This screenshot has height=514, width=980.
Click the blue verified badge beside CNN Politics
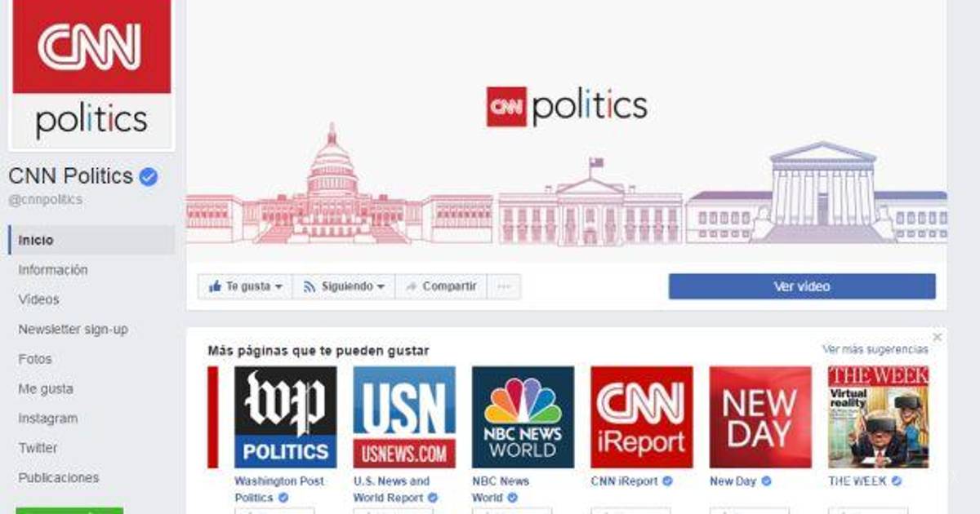click(149, 176)
